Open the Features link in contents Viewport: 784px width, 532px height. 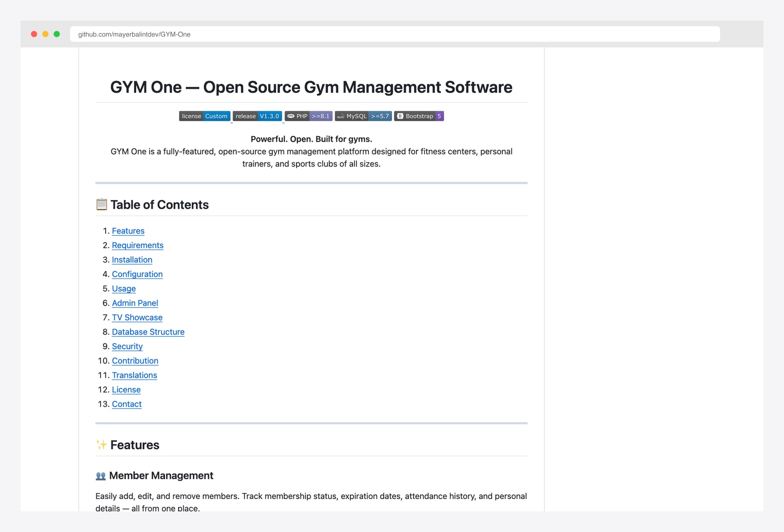pos(128,231)
